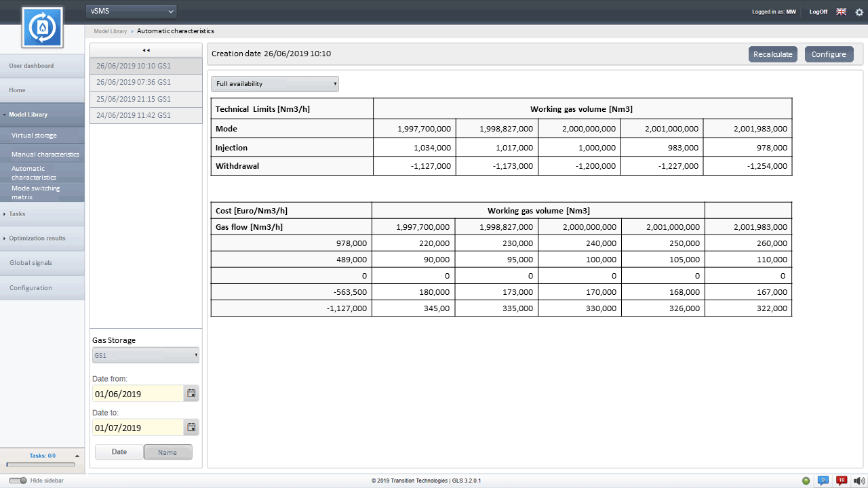The height and width of the screenshot is (488, 868).
Task: Click the speaker sound icon
Action: tap(859, 481)
